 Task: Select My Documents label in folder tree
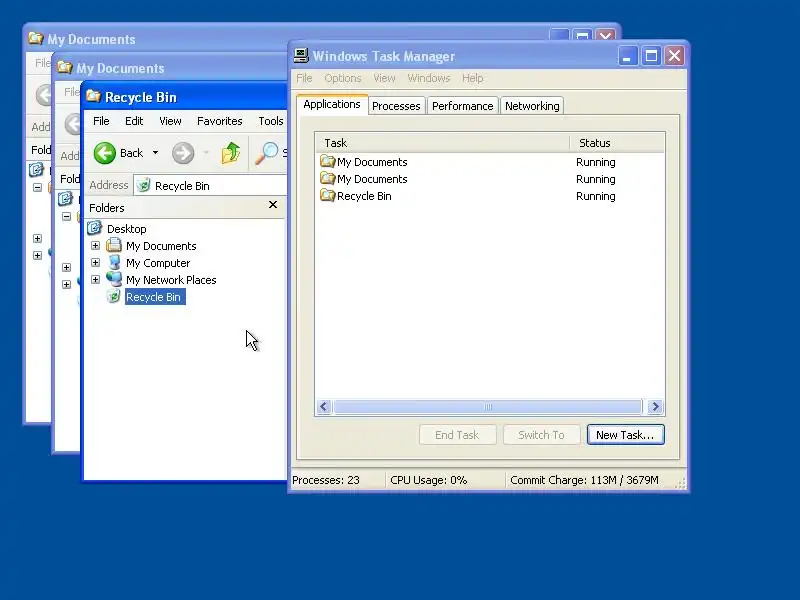(161, 246)
